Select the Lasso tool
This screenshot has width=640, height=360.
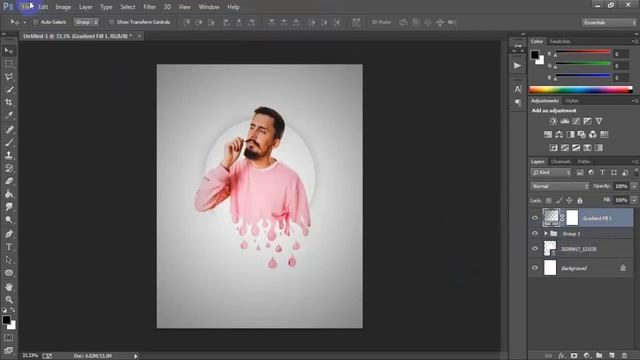(x=9, y=77)
